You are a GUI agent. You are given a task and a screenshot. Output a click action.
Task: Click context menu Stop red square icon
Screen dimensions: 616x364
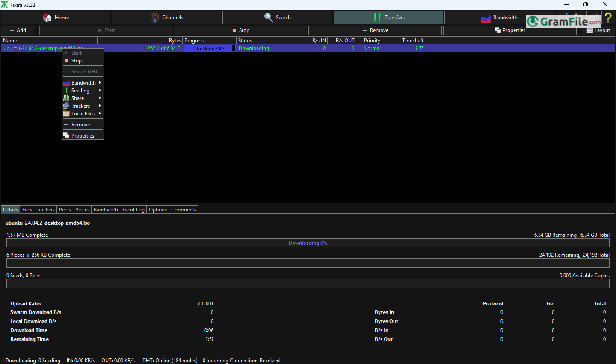pos(66,61)
